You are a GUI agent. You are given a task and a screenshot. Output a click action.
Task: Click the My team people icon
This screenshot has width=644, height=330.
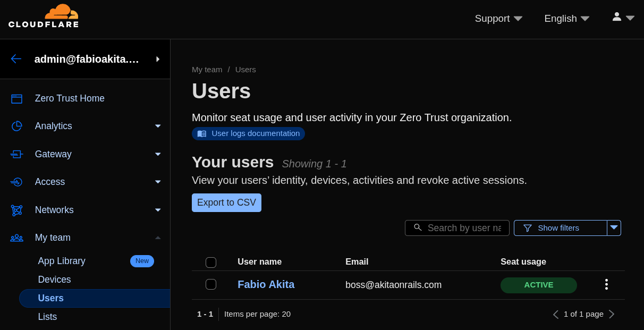(16, 238)
